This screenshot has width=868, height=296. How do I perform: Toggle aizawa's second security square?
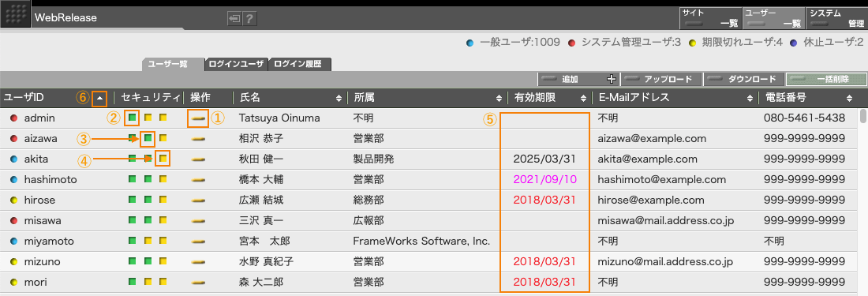coord(148,138)
